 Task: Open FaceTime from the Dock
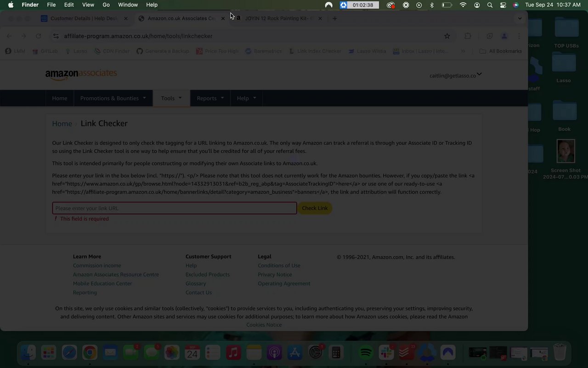click(131, 353)
